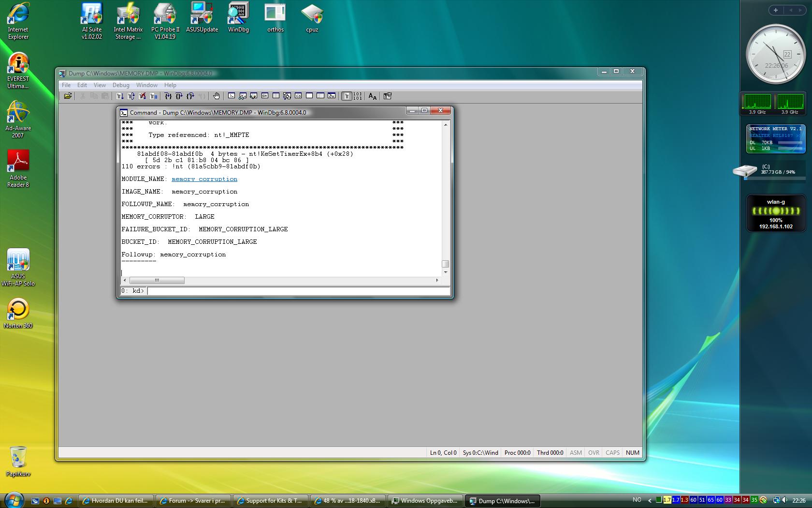Click the scroll-down arrow in Command window
812x508 pixels.
(445, 272)
